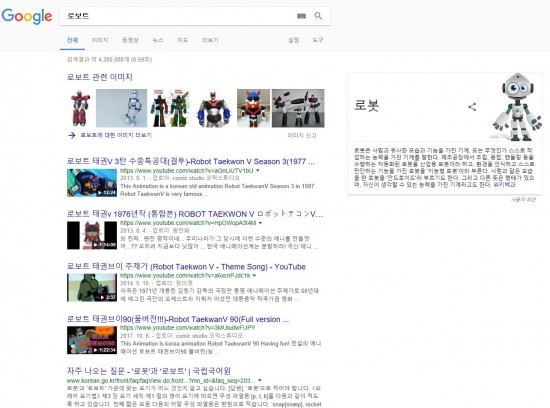
Task: Open result Robot Taekwon V Season 3
Action: (x=190, y=161)
